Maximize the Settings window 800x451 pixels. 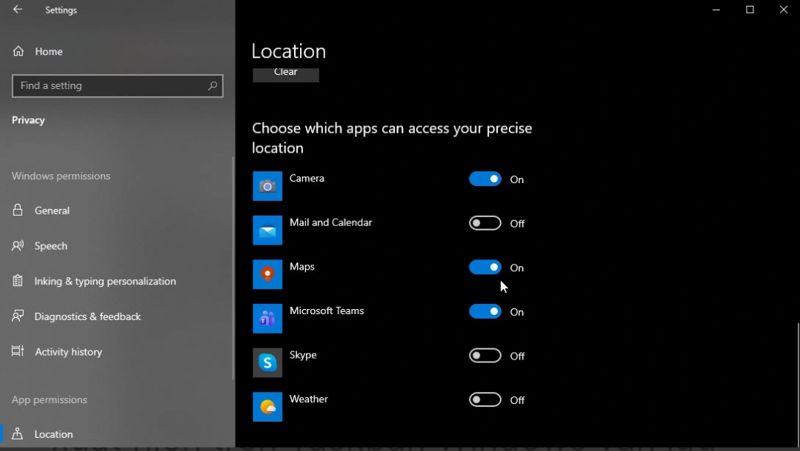point(750,10)
